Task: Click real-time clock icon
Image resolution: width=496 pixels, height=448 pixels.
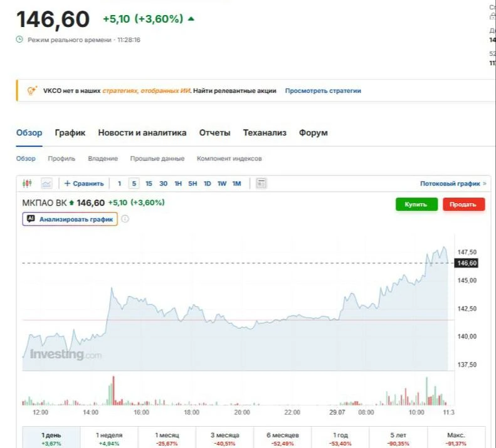Action: click(x=19, y=39)
